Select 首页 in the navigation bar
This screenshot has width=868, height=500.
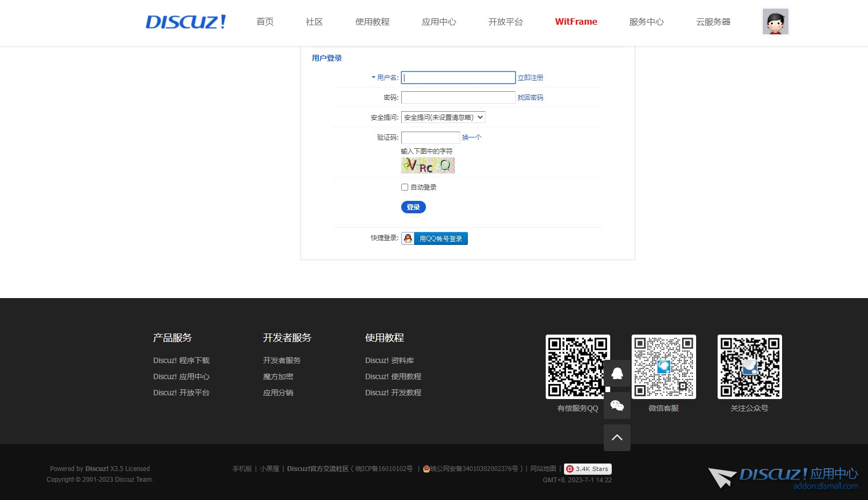click(x=264, y=22)
